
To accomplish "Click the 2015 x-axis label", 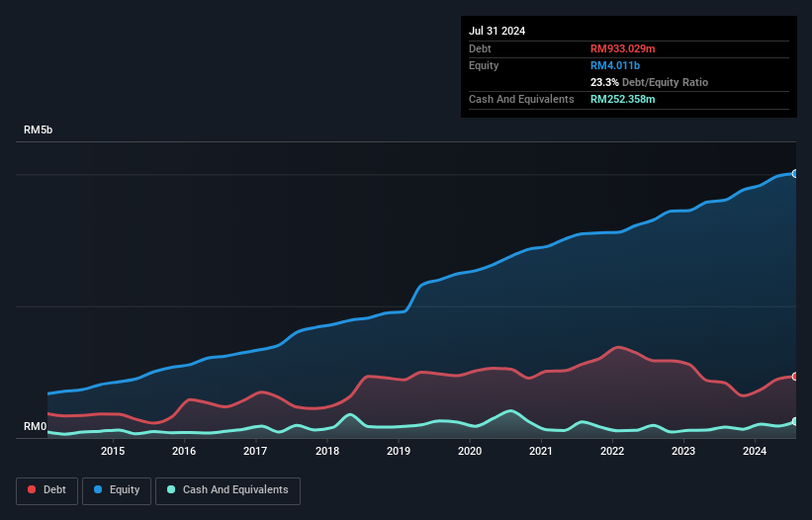I will (113, 451).
